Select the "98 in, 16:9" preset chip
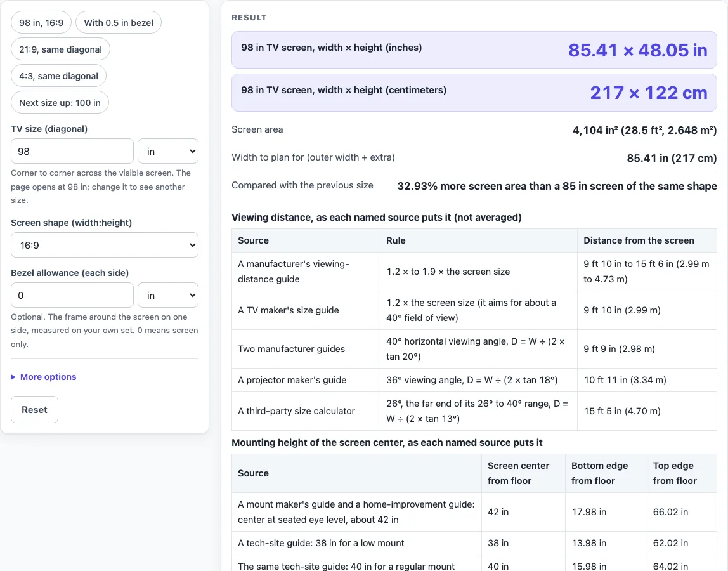Viewport: 728px width, 571px height. tap(41, 23)
